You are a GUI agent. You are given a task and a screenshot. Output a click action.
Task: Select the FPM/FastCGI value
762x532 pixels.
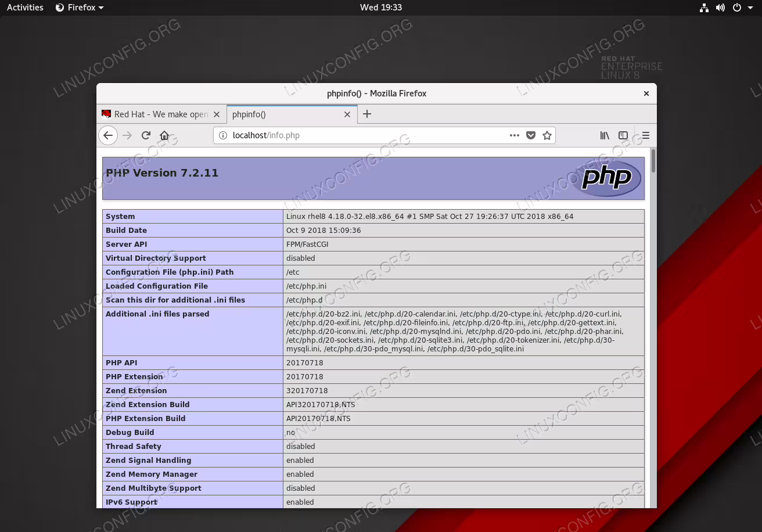[307, 245]
